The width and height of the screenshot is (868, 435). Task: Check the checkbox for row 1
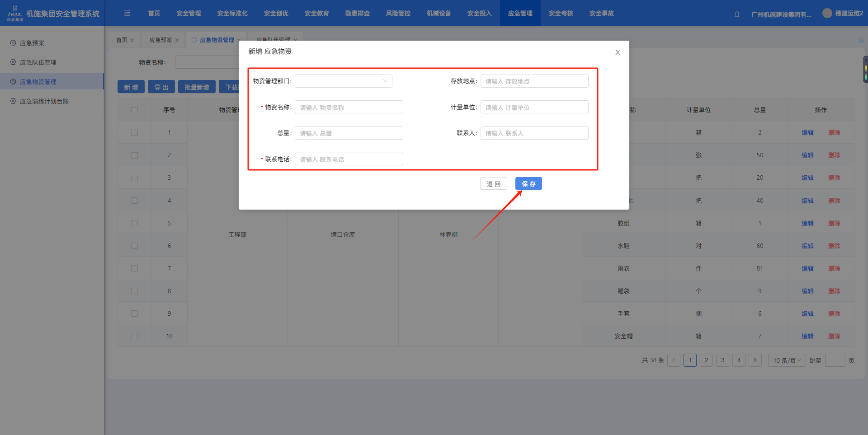click(x=134, y=133)
